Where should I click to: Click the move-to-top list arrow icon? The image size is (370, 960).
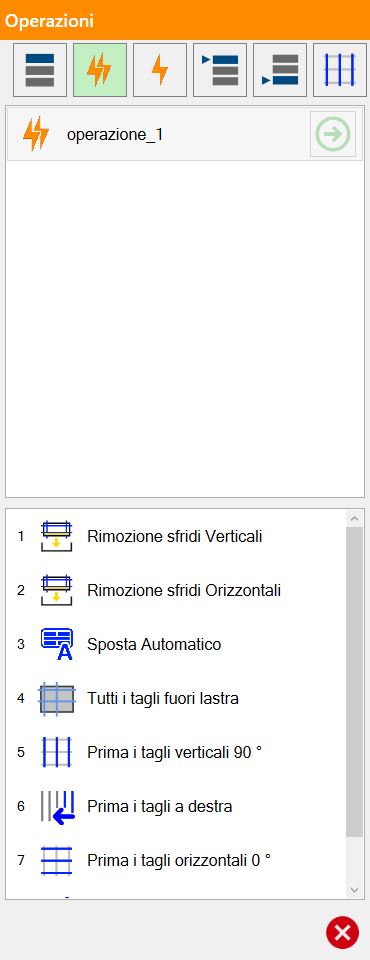coord(220,70)
